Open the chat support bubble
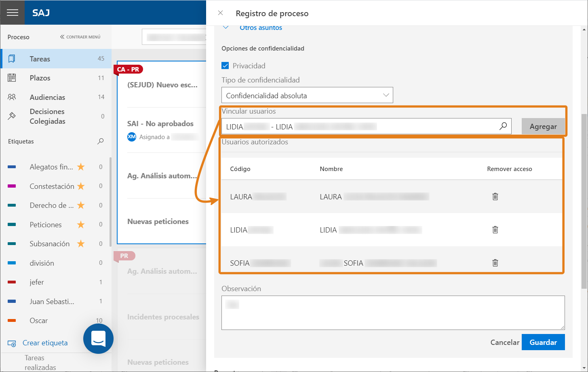 [98, 338]
